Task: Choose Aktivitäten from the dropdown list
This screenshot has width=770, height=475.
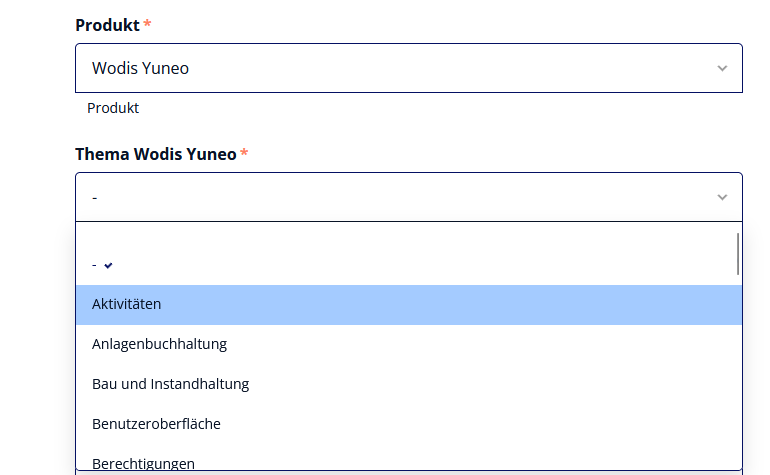Action: tap(409, 305)
